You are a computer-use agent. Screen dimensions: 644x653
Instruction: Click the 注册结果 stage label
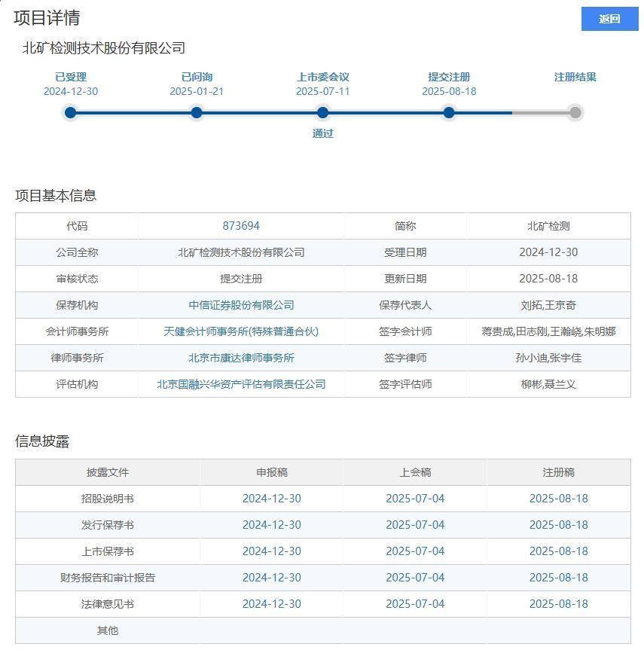click(575, 77)
